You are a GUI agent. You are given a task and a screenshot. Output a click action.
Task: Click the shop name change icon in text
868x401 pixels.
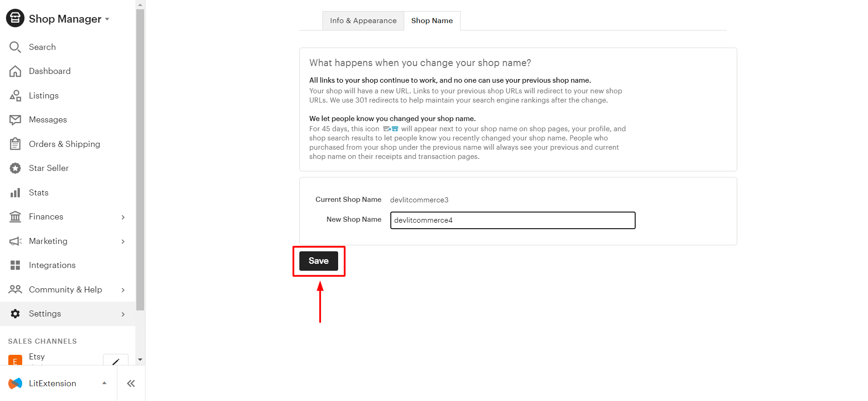pos(390,129)
